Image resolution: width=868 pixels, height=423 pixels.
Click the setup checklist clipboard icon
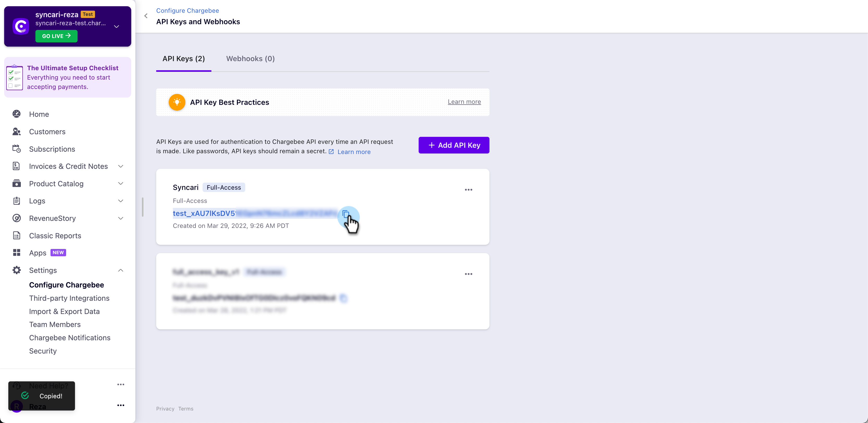pos(15,77)
